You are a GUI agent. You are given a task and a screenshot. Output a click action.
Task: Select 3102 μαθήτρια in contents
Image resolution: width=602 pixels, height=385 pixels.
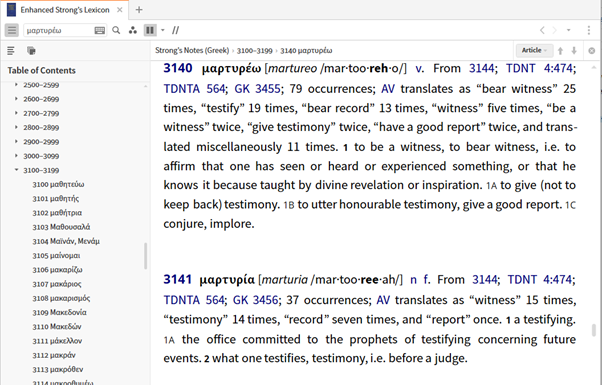(57, 213)
